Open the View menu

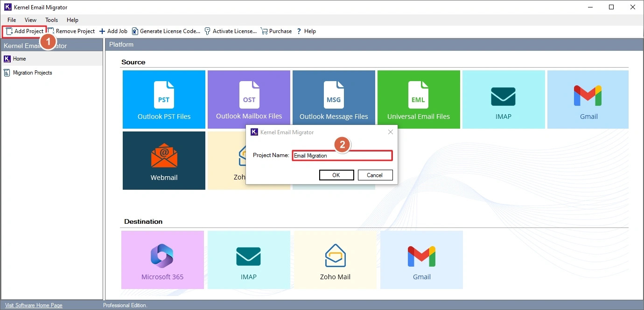coord(30,20)
